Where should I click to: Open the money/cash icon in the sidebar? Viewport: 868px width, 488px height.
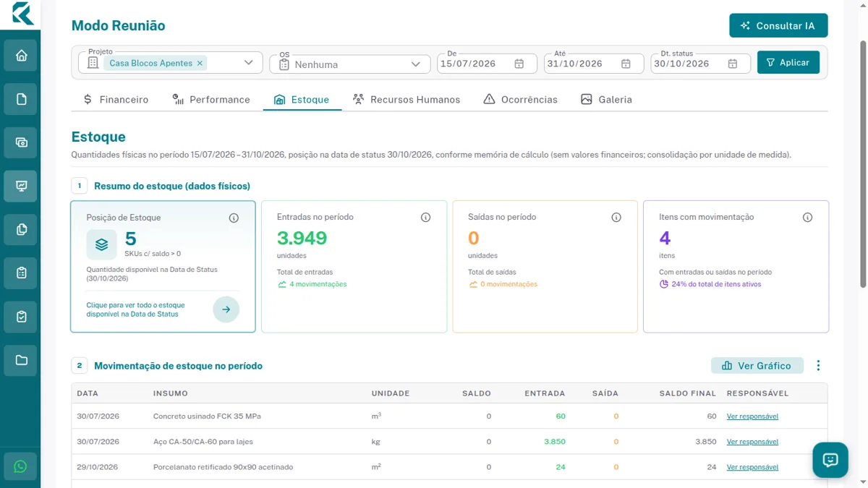click(21, 142)
